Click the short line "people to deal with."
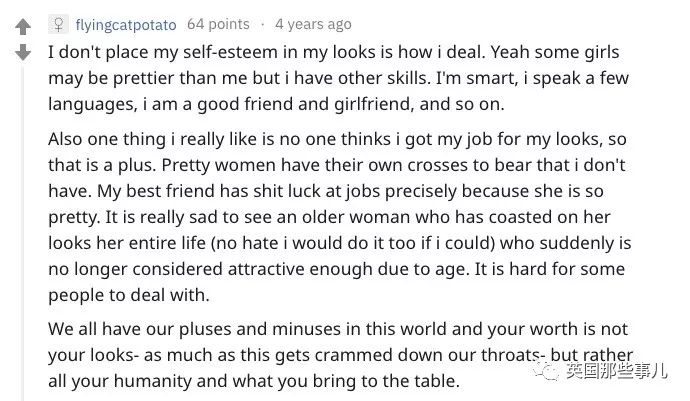The image size is (690, 401). pyautogui.click(x=127, y=294)
